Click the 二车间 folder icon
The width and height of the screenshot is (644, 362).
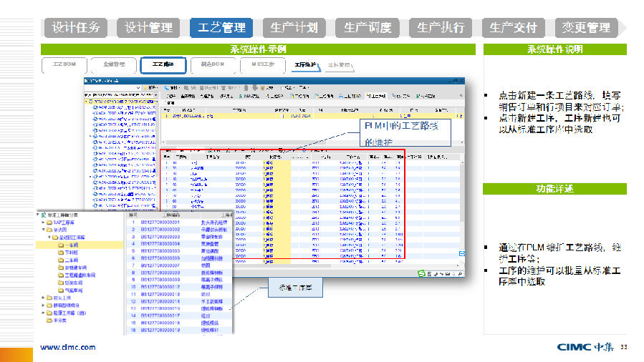tap(60, 260)
